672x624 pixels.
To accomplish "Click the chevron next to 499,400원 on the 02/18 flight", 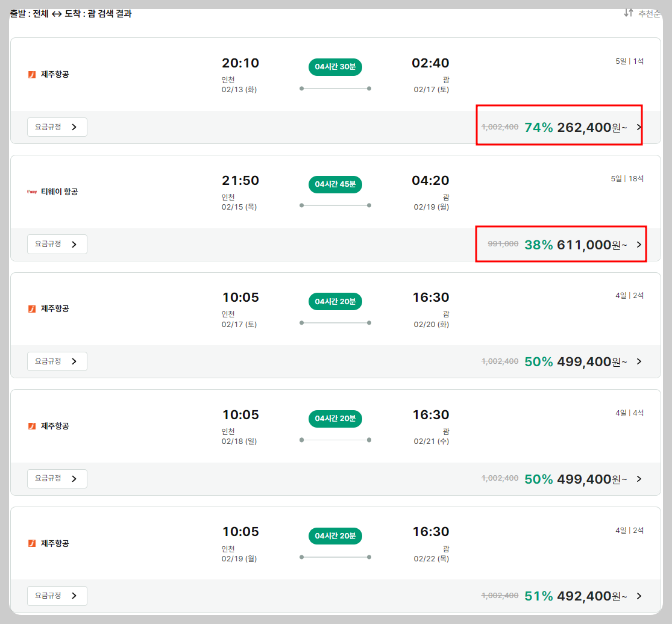I will pos(639,479).
